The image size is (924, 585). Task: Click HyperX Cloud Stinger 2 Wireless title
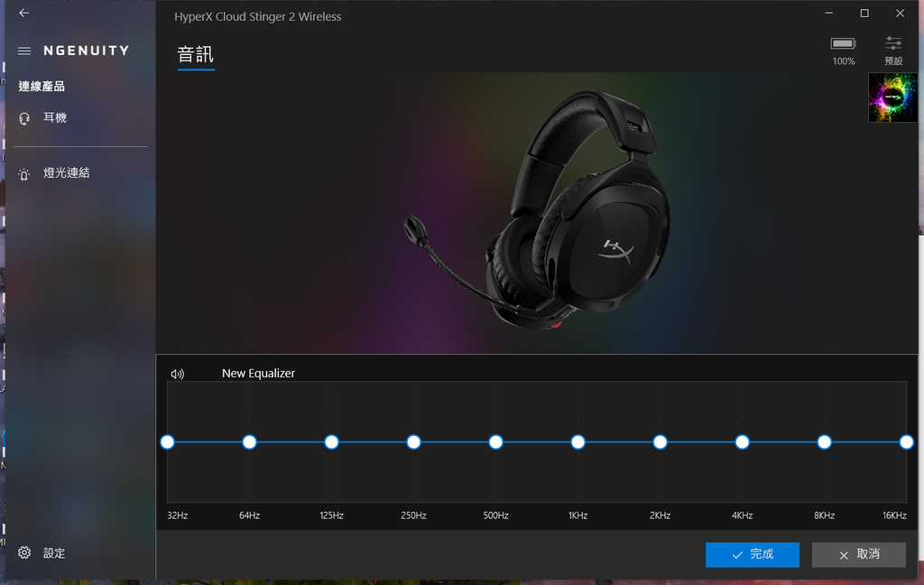257,16
